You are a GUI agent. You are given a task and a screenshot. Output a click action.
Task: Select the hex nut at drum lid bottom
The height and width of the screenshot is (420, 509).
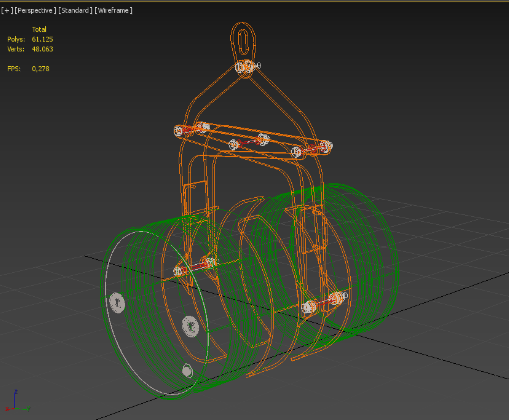tap(187, 371)
